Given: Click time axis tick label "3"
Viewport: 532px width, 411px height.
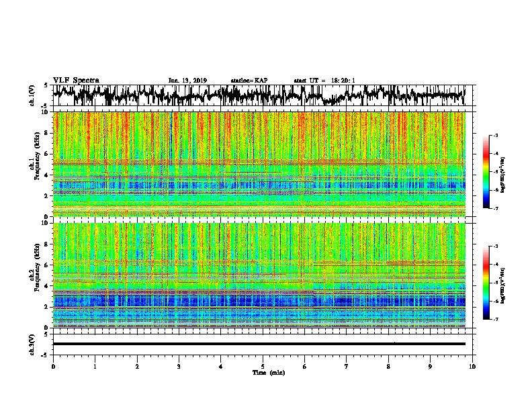Looking at the screenshot, I should [179, 367].
